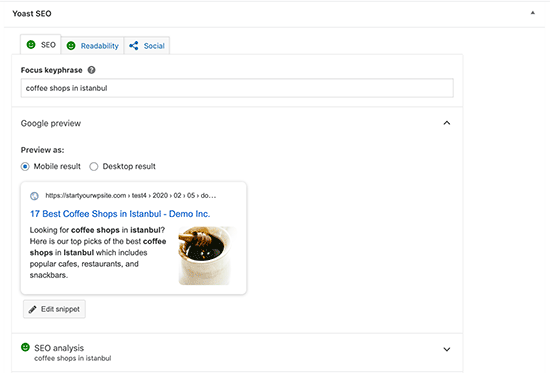Click the Edit snippet button
The width and height of the screenshot is (550, 373).
[x=54, y=309]
